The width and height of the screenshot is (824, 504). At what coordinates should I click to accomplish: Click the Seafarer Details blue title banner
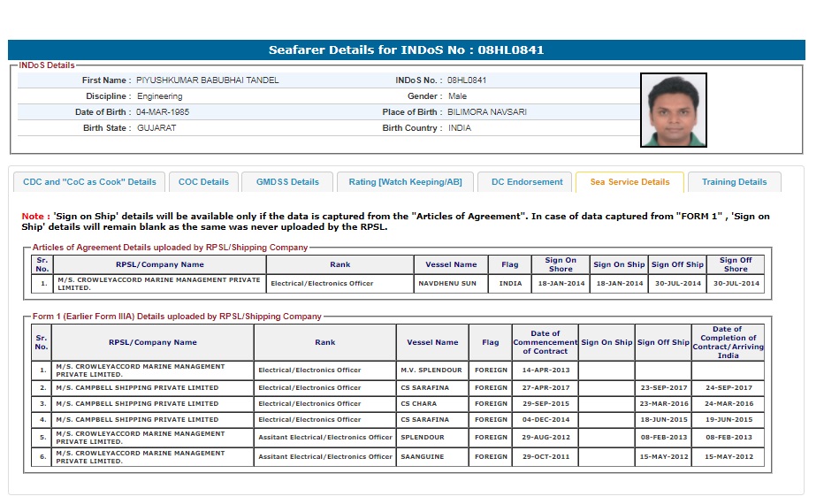pos(406,50)
